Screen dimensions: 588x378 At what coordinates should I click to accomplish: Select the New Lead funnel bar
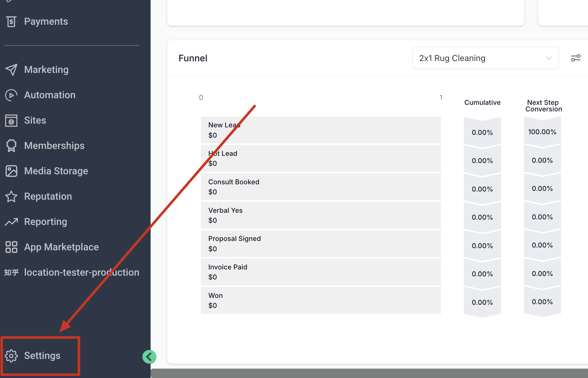321,130
